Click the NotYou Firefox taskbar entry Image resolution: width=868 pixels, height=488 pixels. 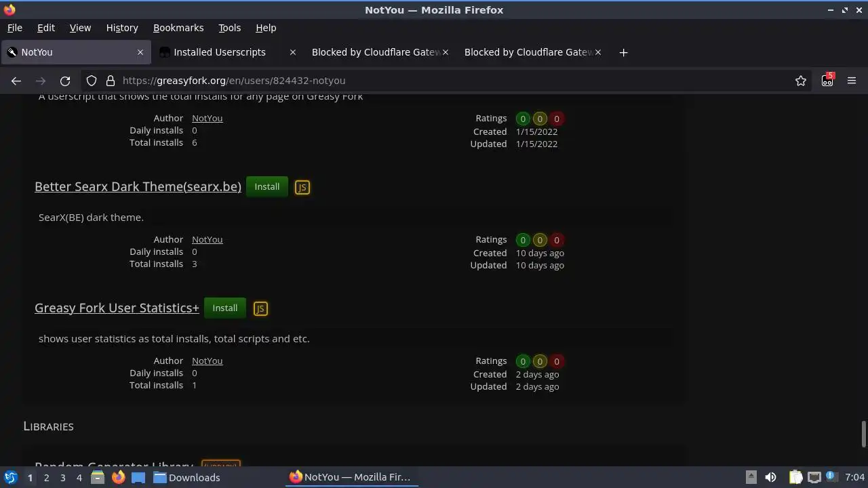[x=351, y=477]
